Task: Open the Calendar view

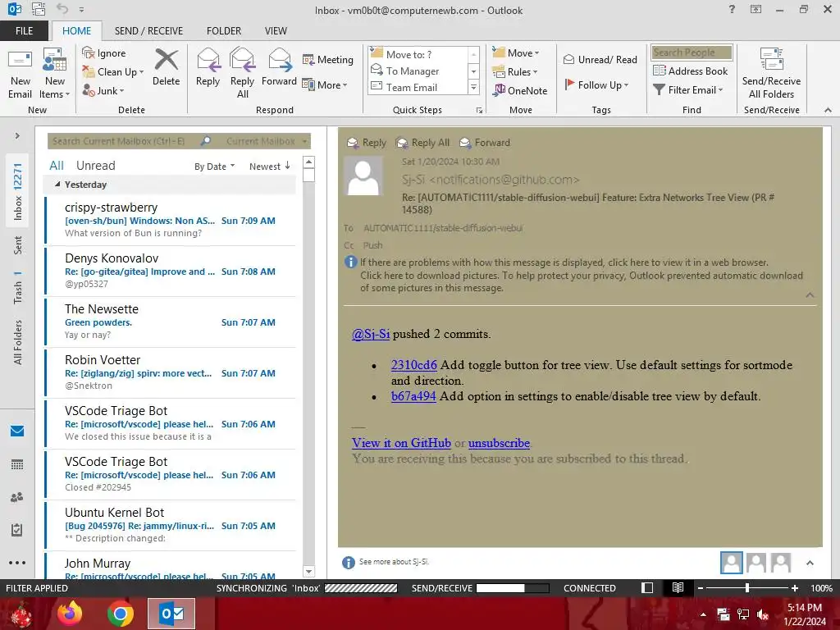Action: [x=17, y=464]
